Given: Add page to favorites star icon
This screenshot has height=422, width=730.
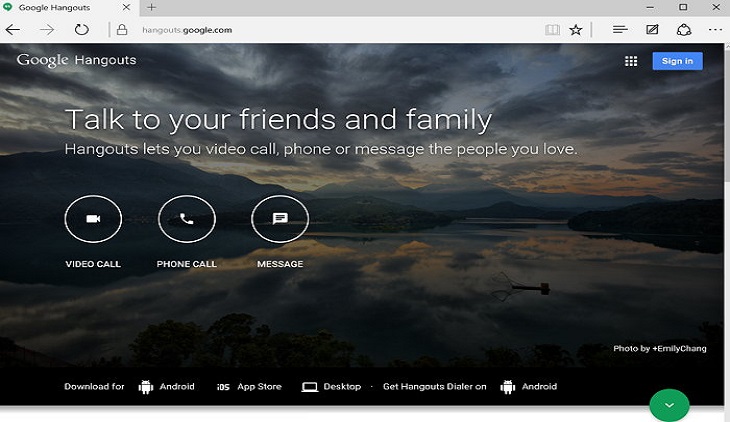Looking at the screenshot, I should (x=576, y=30).
